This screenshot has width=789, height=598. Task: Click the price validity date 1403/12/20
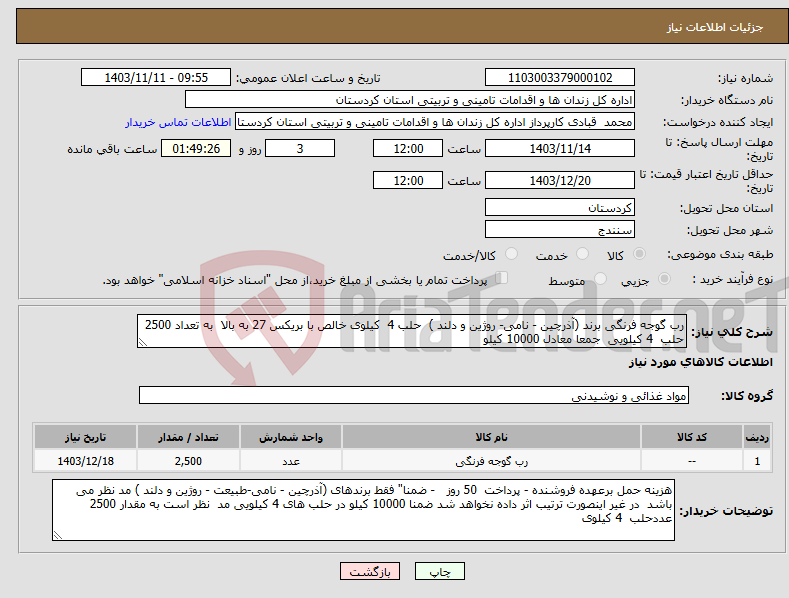point(560,180)
